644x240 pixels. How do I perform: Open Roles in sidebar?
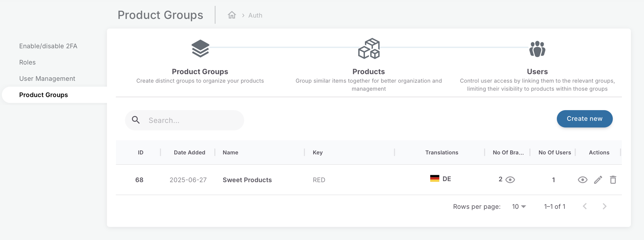[28, 62]
